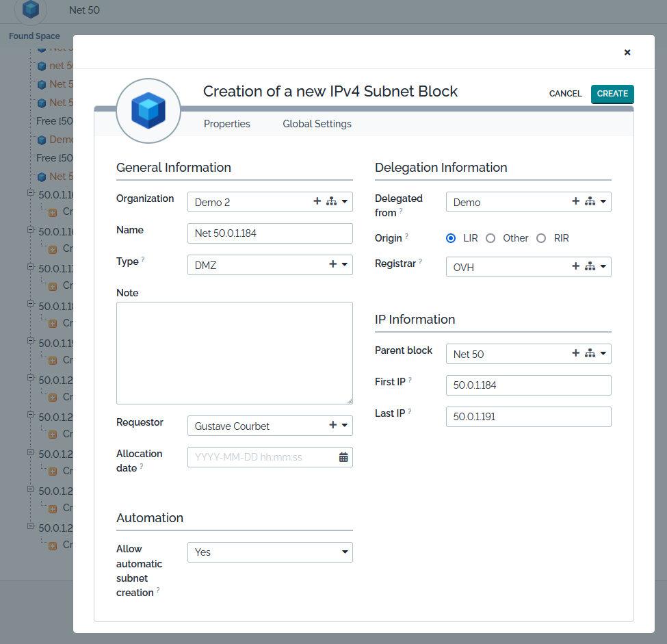Click the plus icon in Organization field
The width and height of the screenshot is (667, 644).
317,202
